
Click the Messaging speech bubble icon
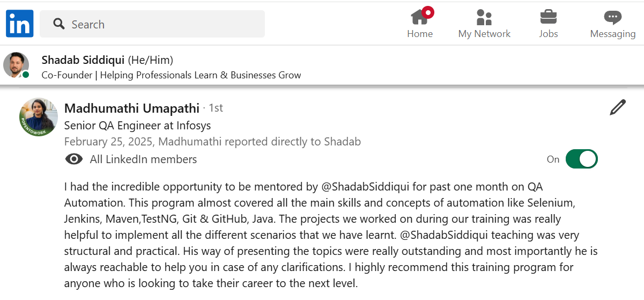click(612, 18)
